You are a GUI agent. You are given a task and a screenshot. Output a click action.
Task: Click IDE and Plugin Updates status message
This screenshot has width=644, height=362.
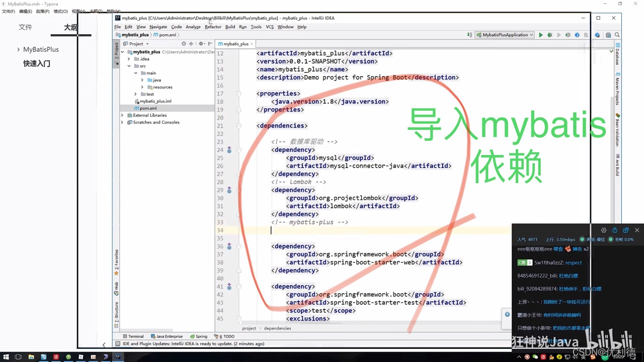tap(194, 344)
